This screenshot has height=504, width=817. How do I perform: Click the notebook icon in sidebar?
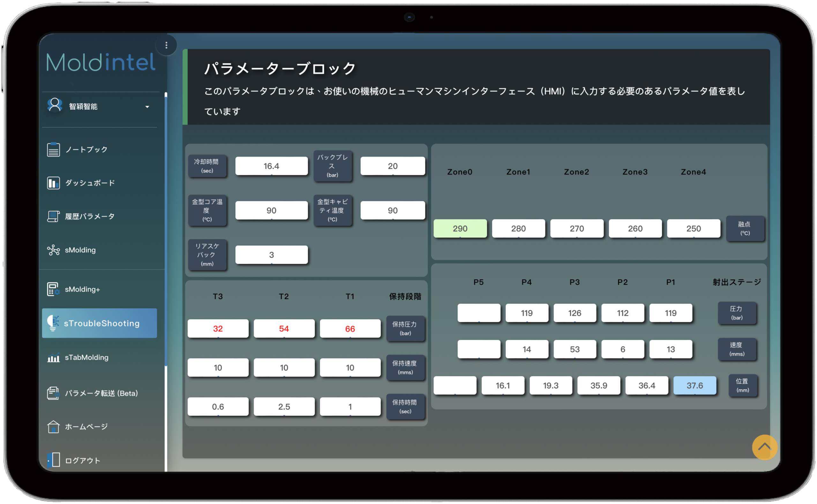click(53, 150)
